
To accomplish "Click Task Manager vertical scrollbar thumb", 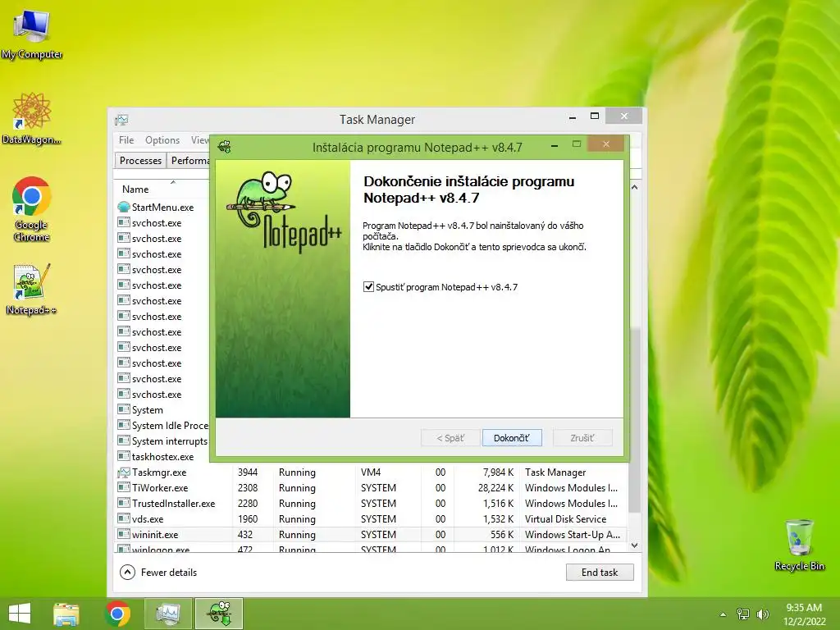I will coord(634,419).
